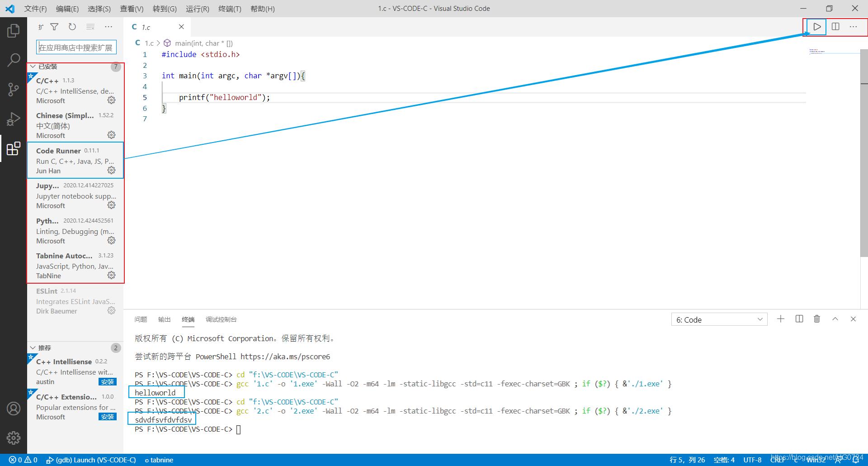Open Jupyter extension gear settings
This screenshot has width=868, height=466.
pyautogui.click(x=111, y=205)
